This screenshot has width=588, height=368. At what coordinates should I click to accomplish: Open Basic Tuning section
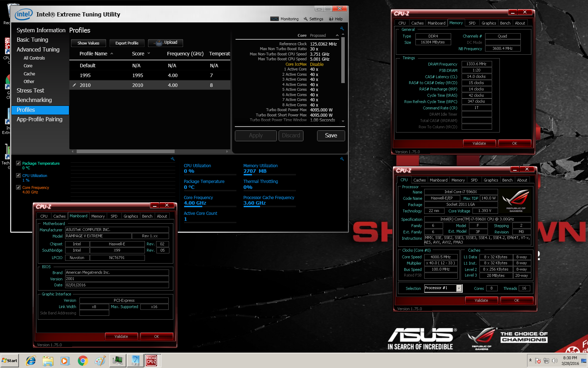(33, 40)
